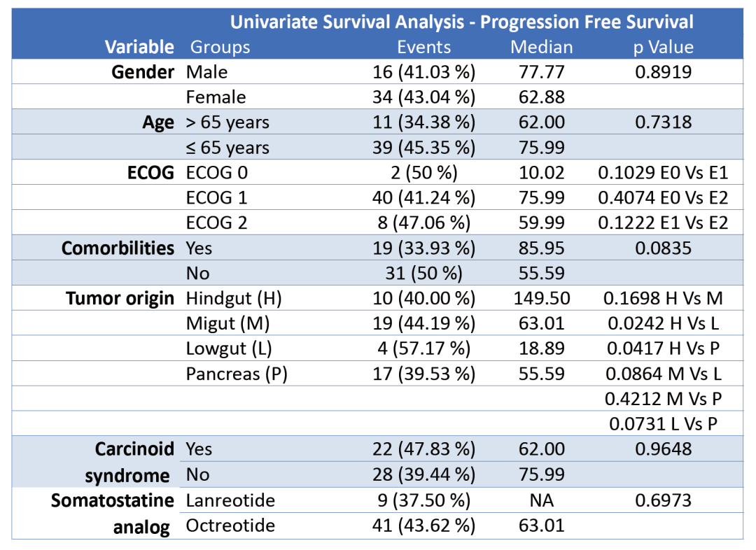This screenshot has width=756, height=550.
Task: Select the 'Groups' column header
Action: pyautogui.click(x=220, y=48)
